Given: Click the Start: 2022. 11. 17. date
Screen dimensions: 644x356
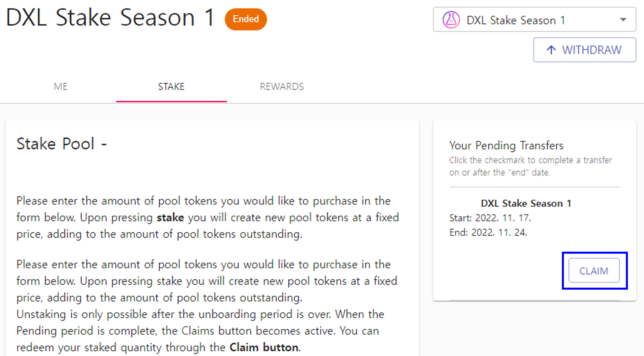Looking at the screenshot, I should point(490,218).
